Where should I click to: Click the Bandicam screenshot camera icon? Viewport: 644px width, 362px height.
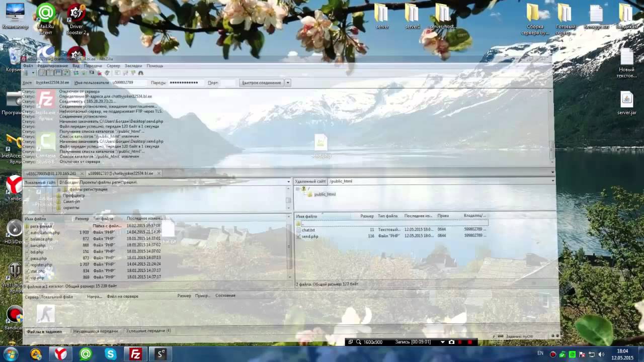pos(451,342)
